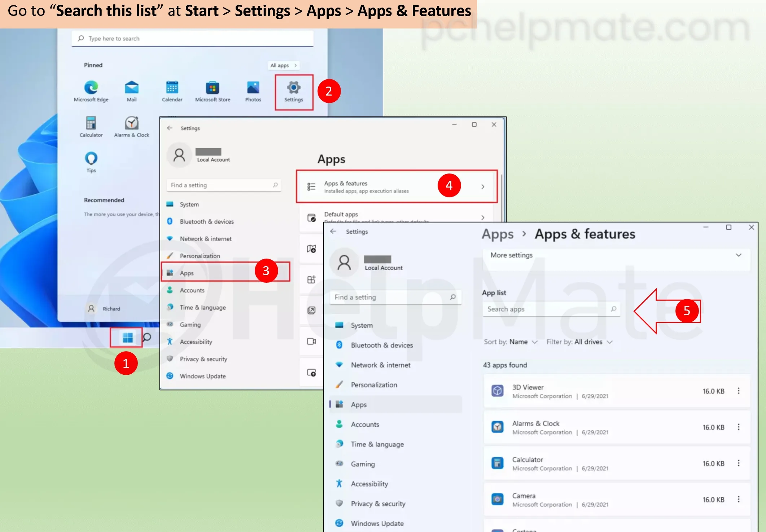766x532 pixels.
Task: Select Privacy & security in front Settings sidebar
Action: [396, 504]
